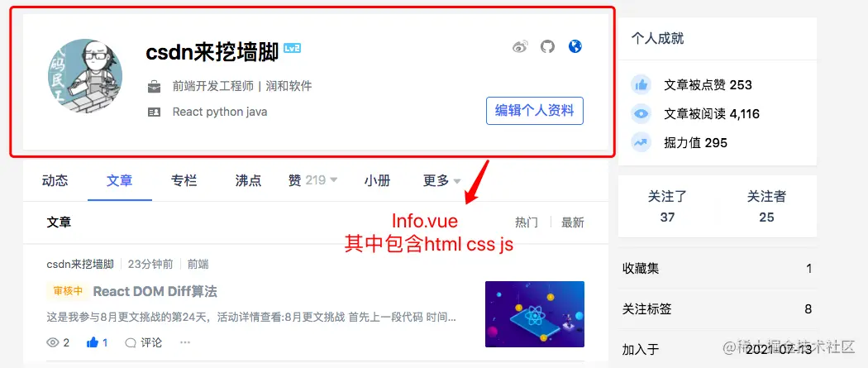Sort articles by 最新

[x=572, y=222]
